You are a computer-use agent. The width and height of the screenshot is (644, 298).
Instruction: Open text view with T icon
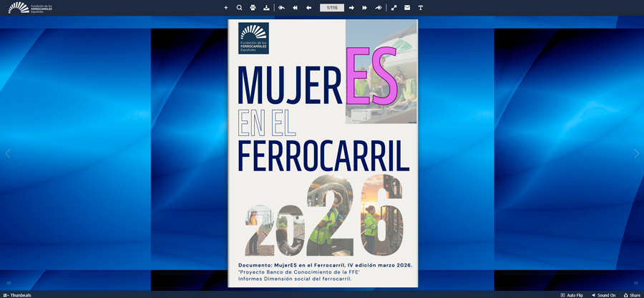point(421,8)
